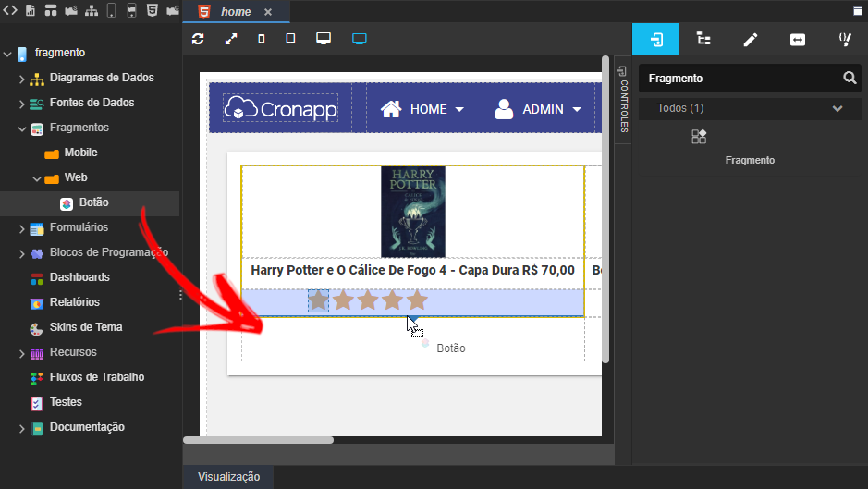
Task: Select the Fragmento component icon
Action: 699,136
